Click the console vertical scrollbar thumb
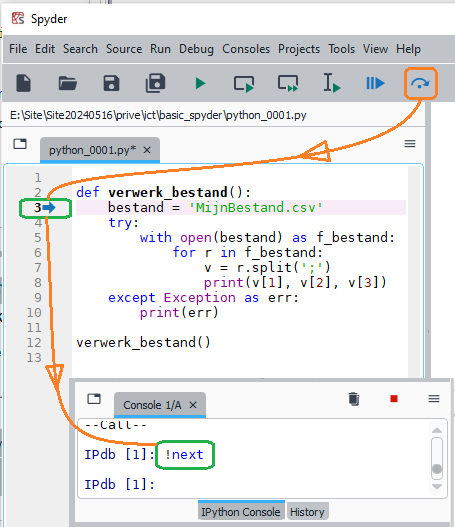This screenshot has height=527, width=455. pos(437,469)
